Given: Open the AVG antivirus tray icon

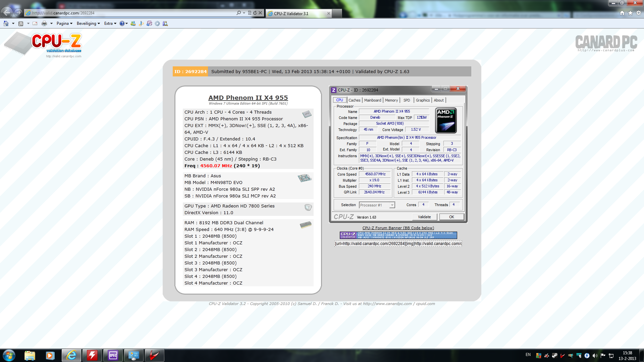Looking at the screenshot, I should (x=539, y=355).
